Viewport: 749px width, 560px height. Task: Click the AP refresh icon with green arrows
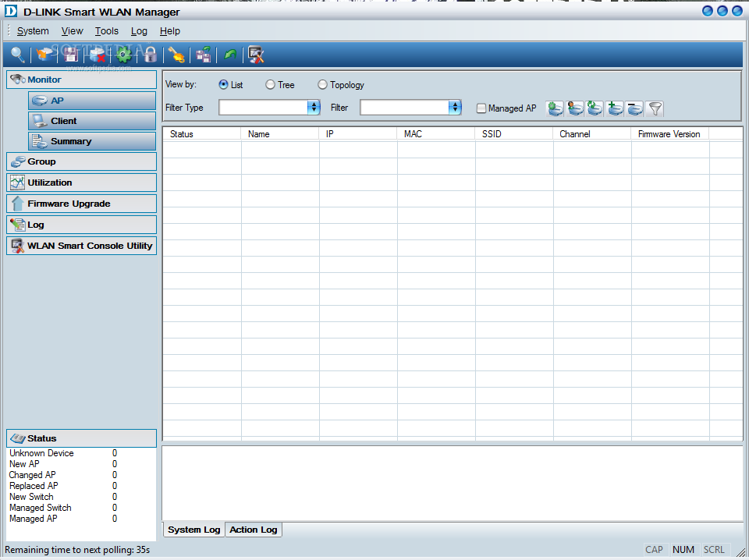pos(595,108)
